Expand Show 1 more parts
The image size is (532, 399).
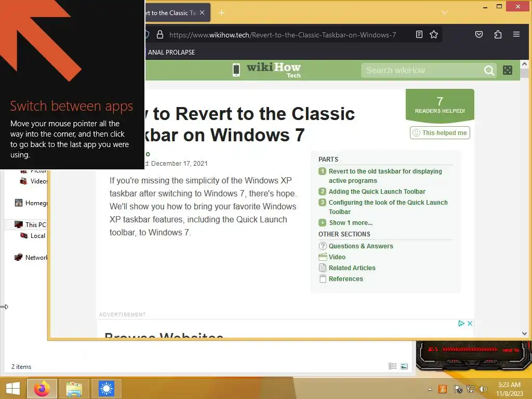(351, 222)
